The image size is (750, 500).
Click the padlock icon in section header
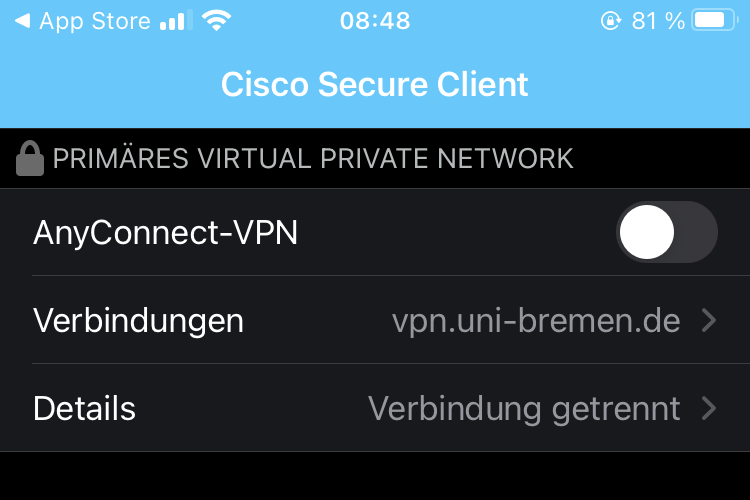point(31,159)
